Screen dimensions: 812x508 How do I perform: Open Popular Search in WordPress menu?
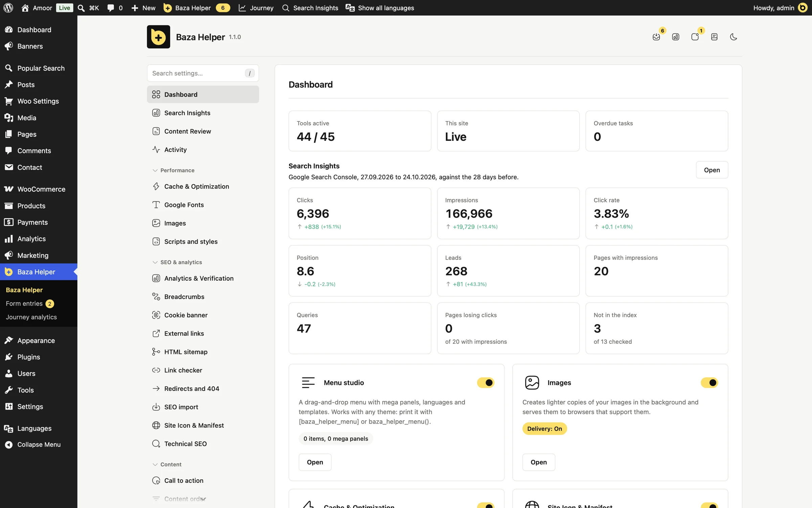pyautogui.click(x=39, y=68)
